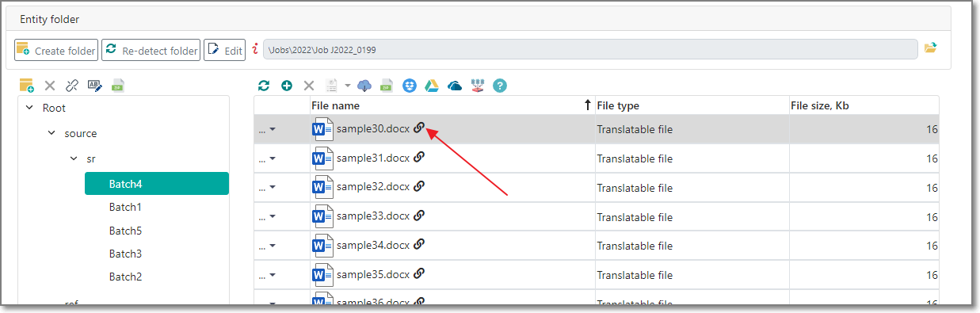The width and height of the screenshot is (980, 313).
Task: Select file name sample35.docx
Action: click(x=373, y=275)
